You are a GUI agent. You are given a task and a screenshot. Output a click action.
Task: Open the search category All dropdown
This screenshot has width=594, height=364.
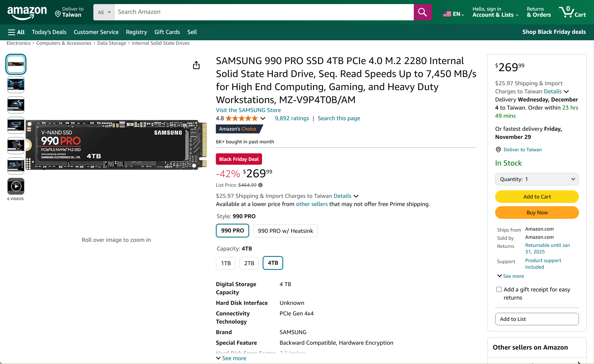pos(104,12)
